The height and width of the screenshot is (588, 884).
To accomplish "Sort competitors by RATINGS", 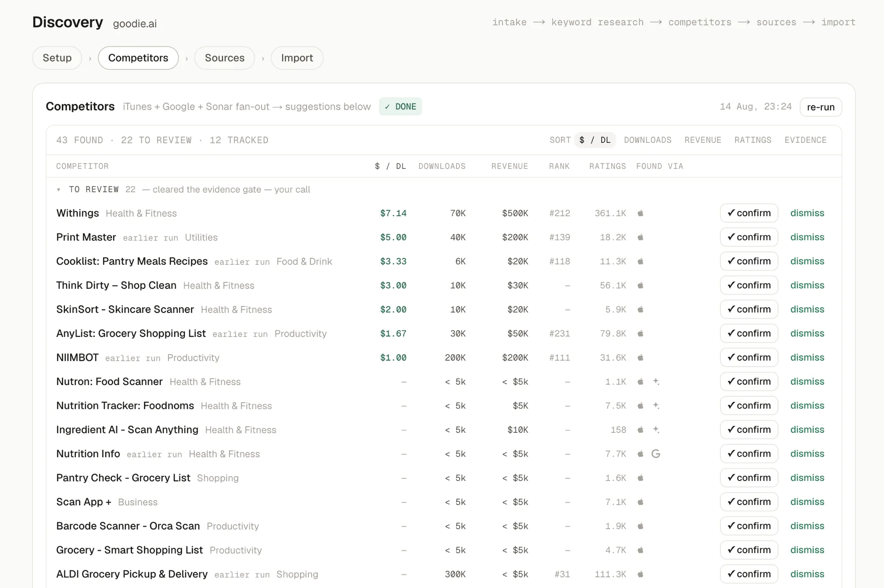I will [753, 140].
